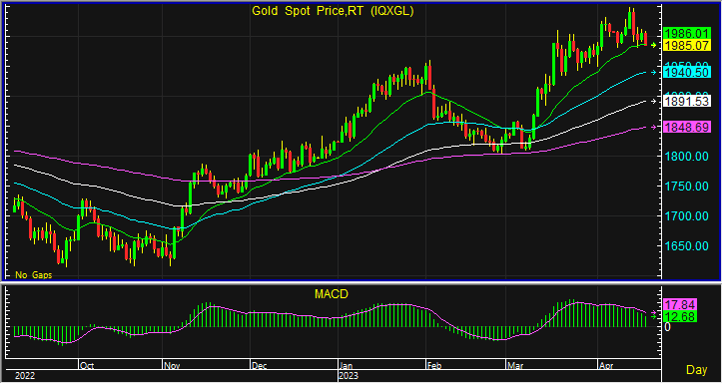723x384 pixels.
Task: Click the white 1891.53 moving average label
Action: (x=686, y=101)
